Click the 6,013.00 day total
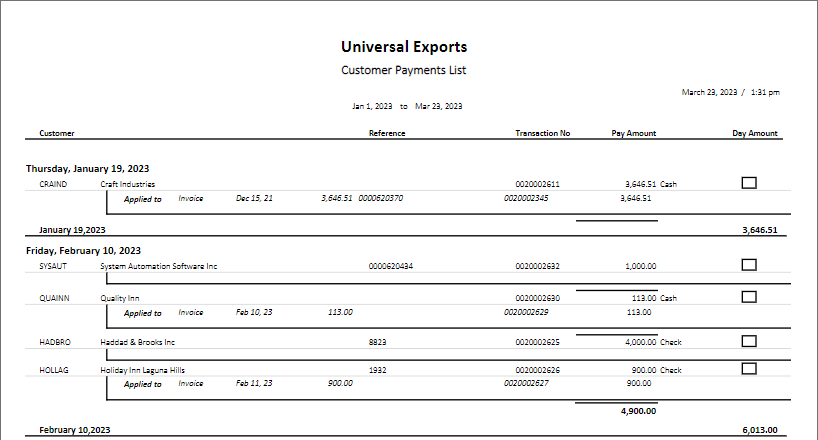Screen dimensions: 818x440 coord(760,430)
